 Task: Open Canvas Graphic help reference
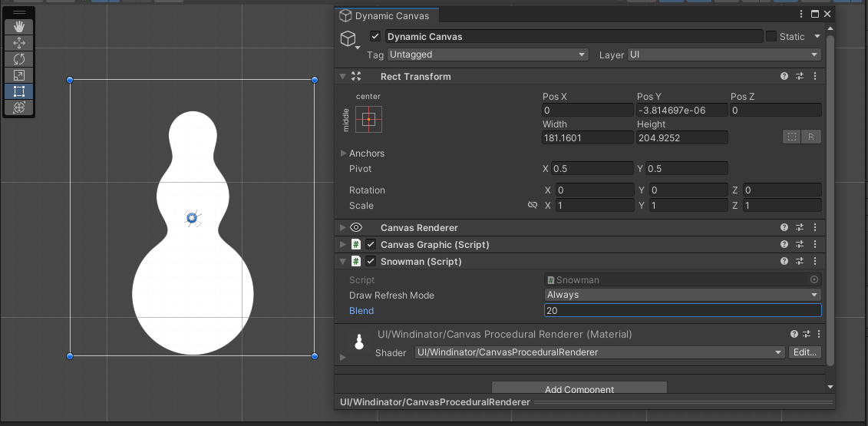click(784, 244)
